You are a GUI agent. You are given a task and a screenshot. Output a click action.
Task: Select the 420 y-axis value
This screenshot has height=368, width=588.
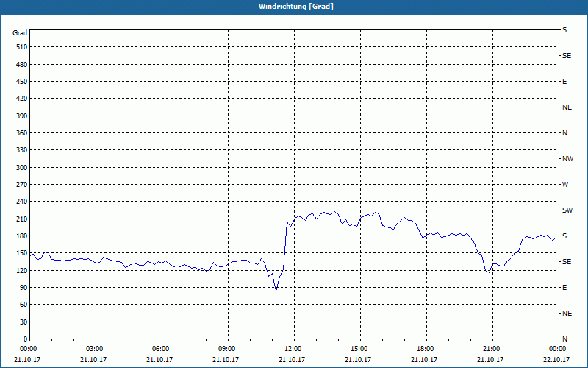tap(22, 99)
